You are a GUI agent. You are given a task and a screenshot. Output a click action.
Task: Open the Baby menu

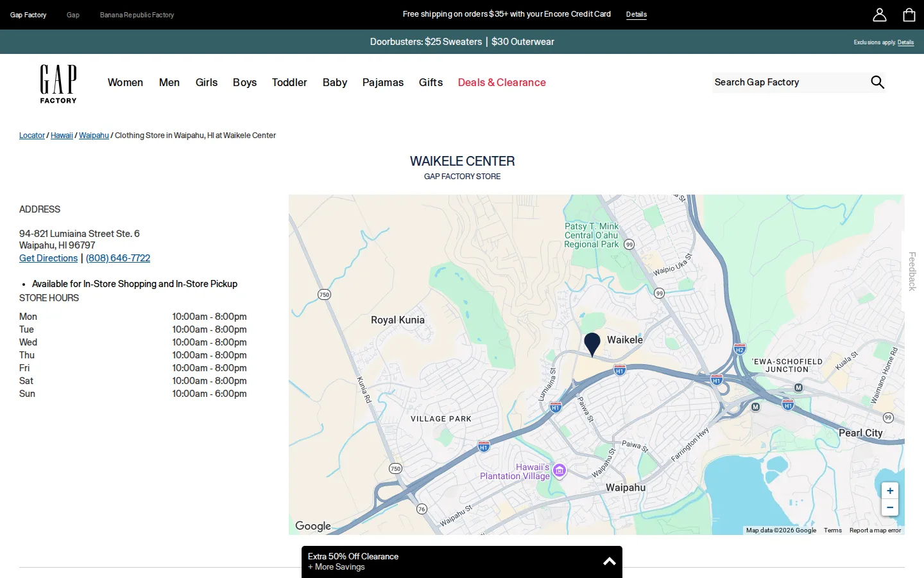click(x=335, y=82)
